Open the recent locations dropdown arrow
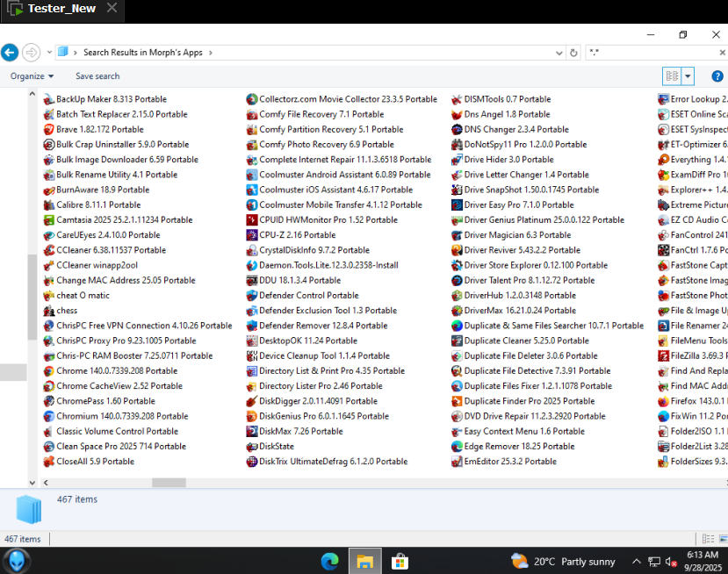 click(49, 53)
